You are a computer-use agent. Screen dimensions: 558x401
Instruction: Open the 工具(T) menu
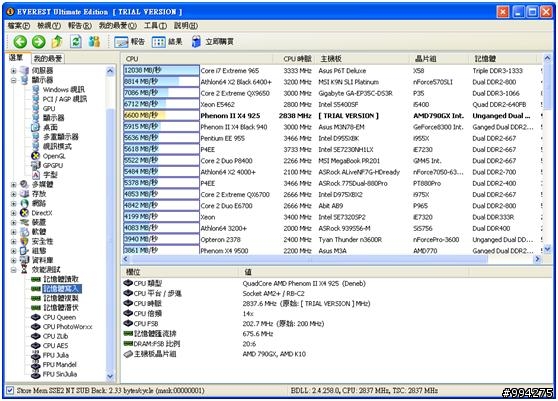(x=156, y=26)
